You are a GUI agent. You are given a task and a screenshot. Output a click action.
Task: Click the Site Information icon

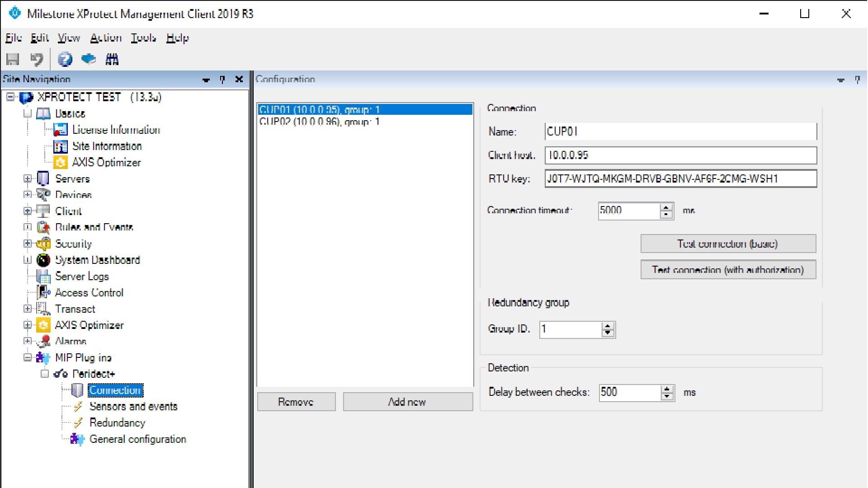click(61, 146)
